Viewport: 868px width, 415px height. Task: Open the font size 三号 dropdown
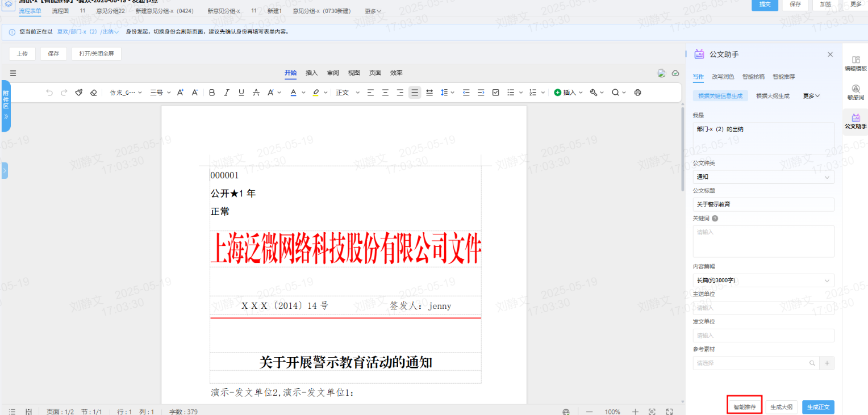pos(160,93)
